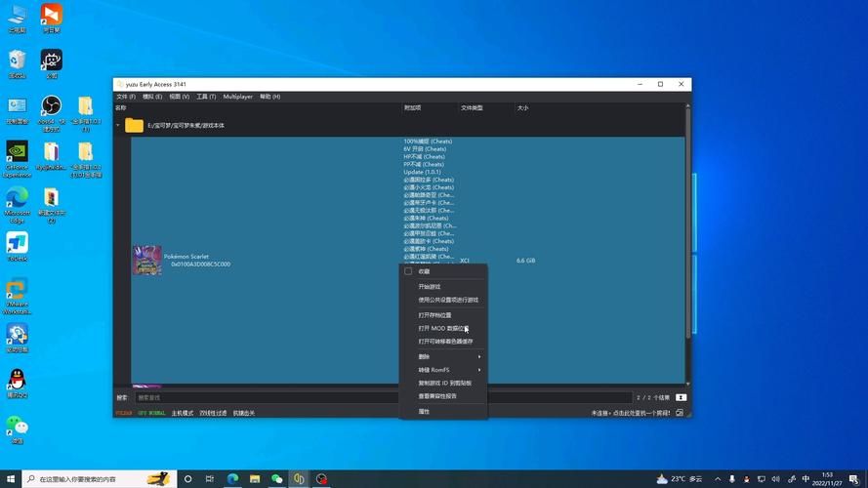Open the VMware Workstation desktop shortcut

pyautogui.click(x=18, y=297)
